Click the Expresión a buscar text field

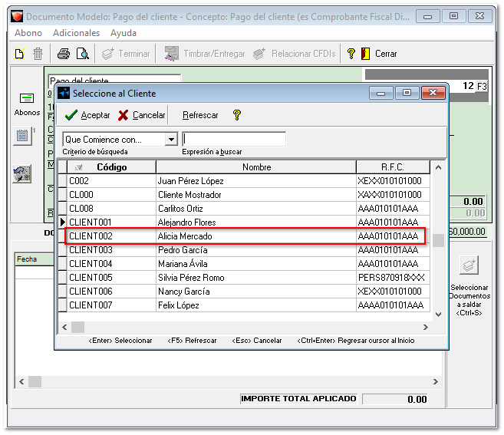[234, 140]
